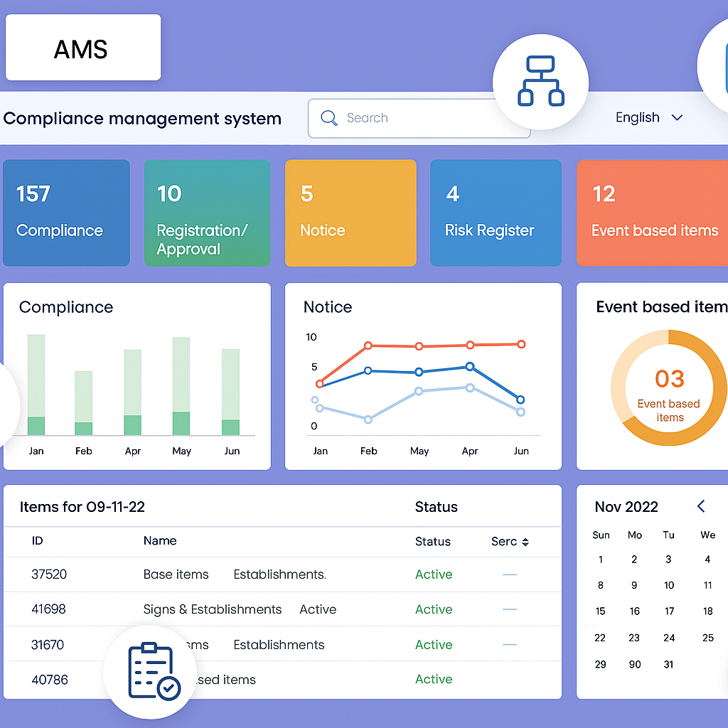Focus the Search input field
The width and height of the screenshot is (728, 728).
coord(419,119)
